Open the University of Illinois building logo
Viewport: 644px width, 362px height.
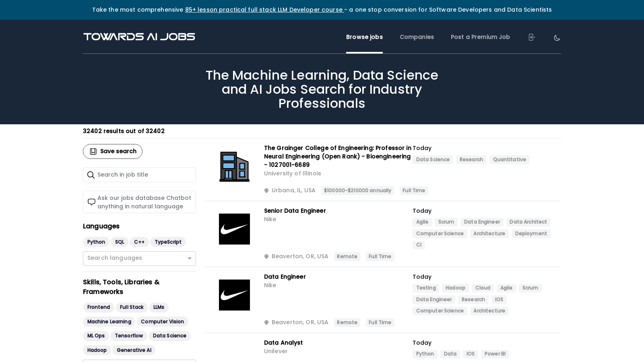pyautogui.click(x=234, y=167)
